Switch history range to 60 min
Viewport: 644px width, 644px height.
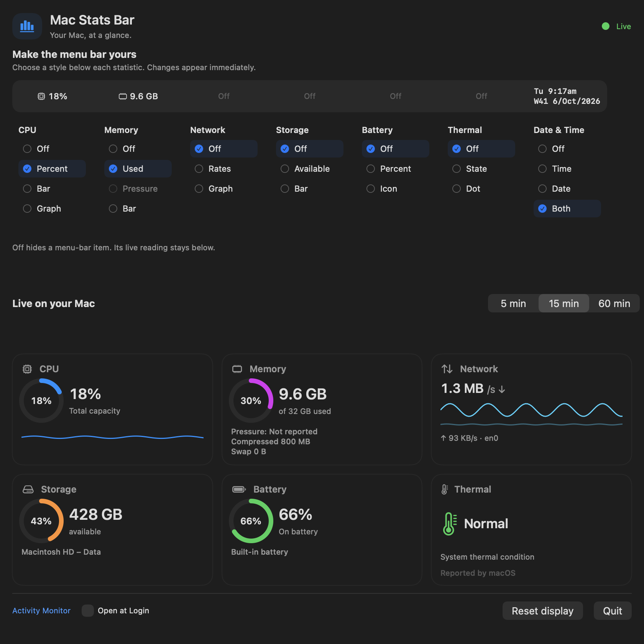(x=614, y=304)
